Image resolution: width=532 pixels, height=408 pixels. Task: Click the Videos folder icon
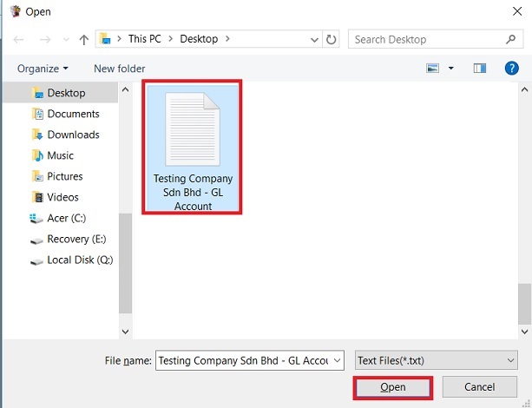(x=37, y=197)
